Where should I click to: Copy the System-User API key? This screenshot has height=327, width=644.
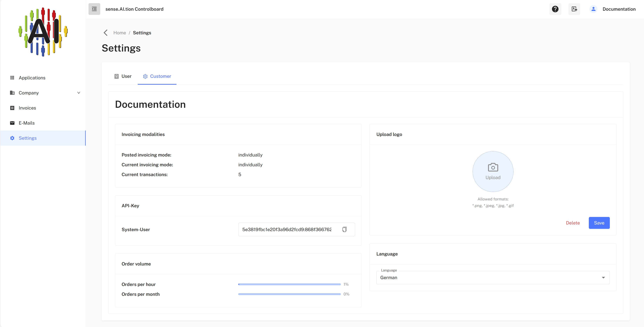[345, 230]
